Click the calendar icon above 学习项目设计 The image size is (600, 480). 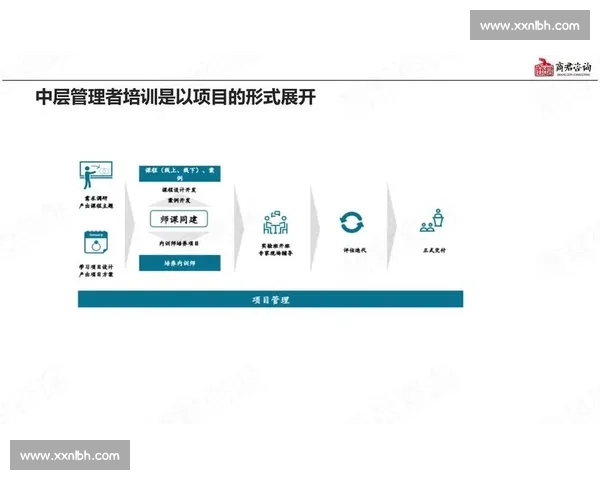point(96,242)
